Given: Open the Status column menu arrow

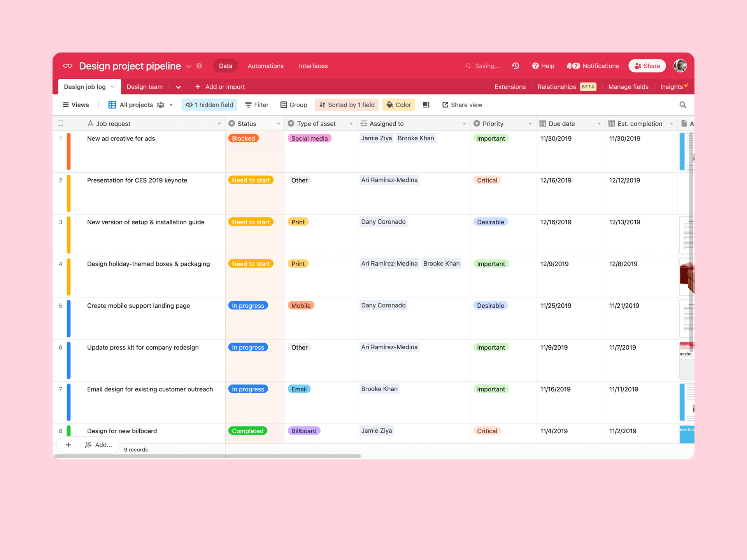Looking at the screenshot, I should click(279, 124).
